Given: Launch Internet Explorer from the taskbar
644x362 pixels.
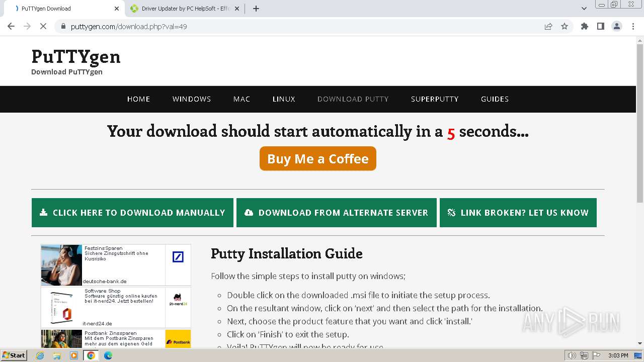Looking at the screenshot, I should [x=40, y=355].
